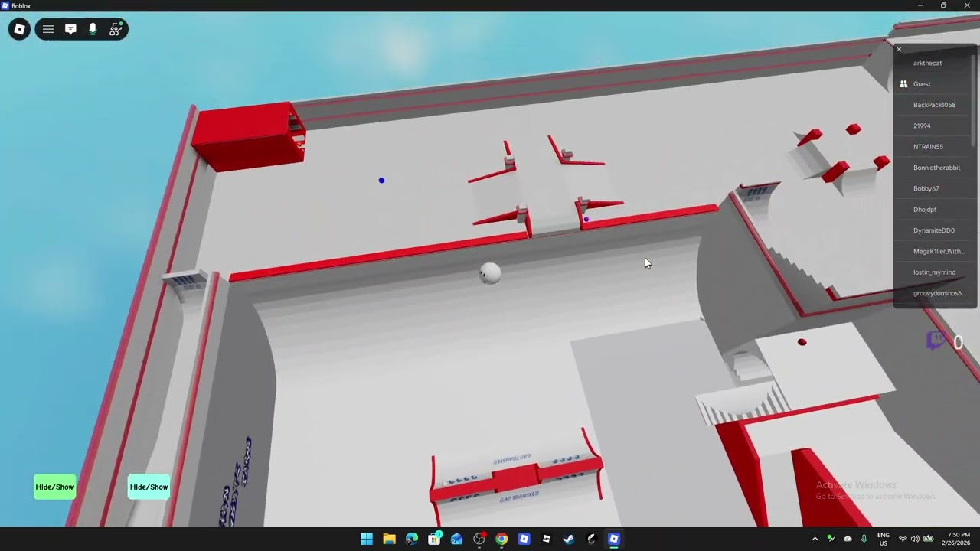
Task: Select player Dhojdpf
Action: 933,210
